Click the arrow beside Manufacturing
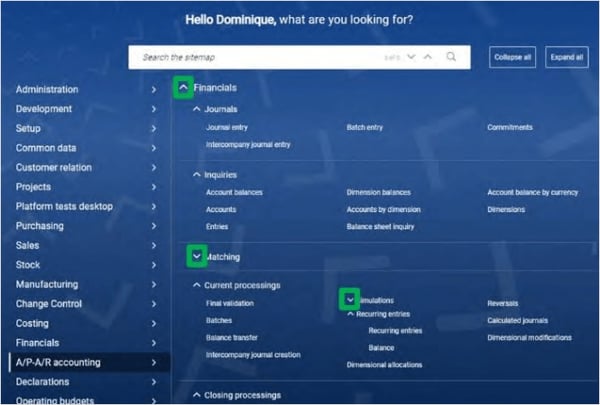The image size is (600, 405). [153, 284]
